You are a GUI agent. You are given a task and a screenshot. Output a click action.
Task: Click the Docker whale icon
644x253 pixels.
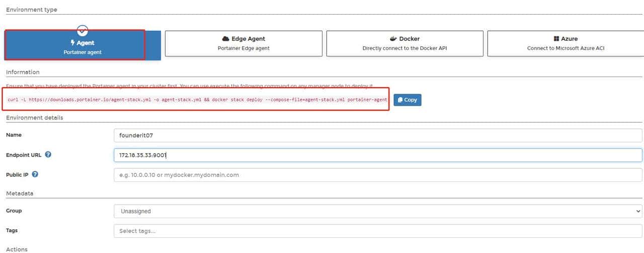click(x=393, y=39)
